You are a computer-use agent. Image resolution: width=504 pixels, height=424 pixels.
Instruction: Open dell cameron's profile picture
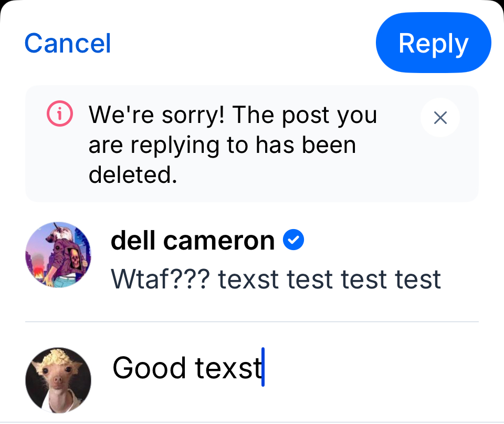pyautogui.click(x=58, y=255)
